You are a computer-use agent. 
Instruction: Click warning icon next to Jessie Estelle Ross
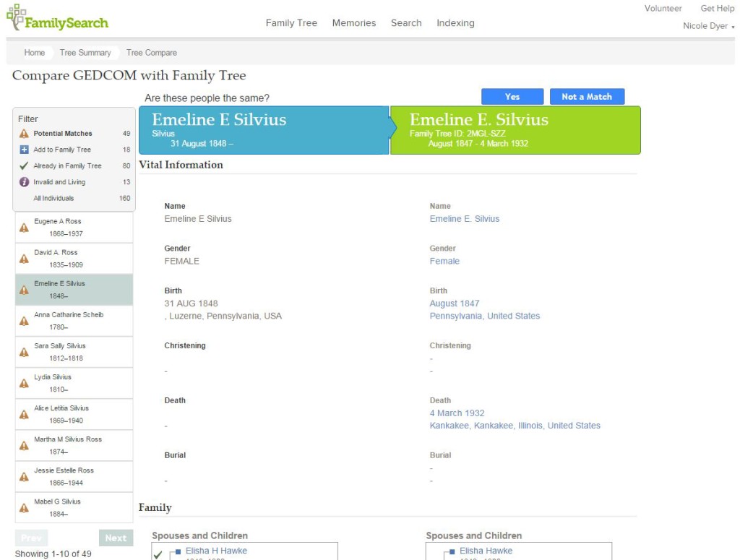pyautogui.click(x=24, y=477)
